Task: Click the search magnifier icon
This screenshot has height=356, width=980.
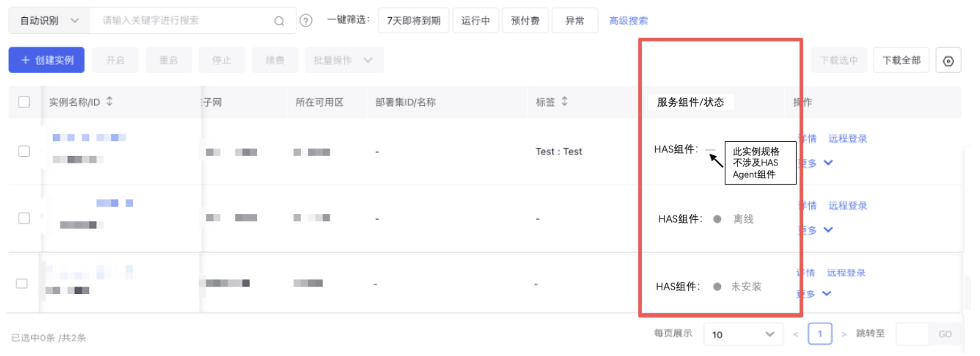Action: click(279, 21)
